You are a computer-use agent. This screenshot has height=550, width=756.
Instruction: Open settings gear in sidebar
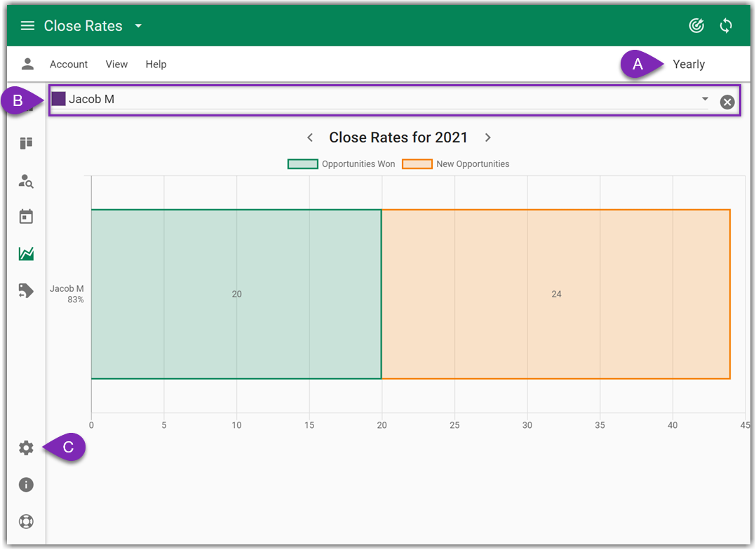click(x=26, y=448)
